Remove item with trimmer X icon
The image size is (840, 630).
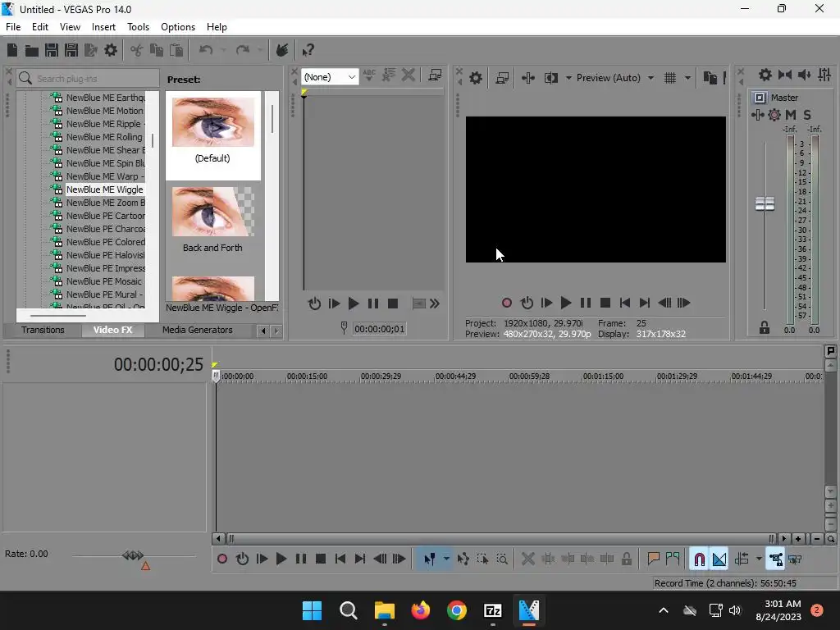[x=409, y=75]
